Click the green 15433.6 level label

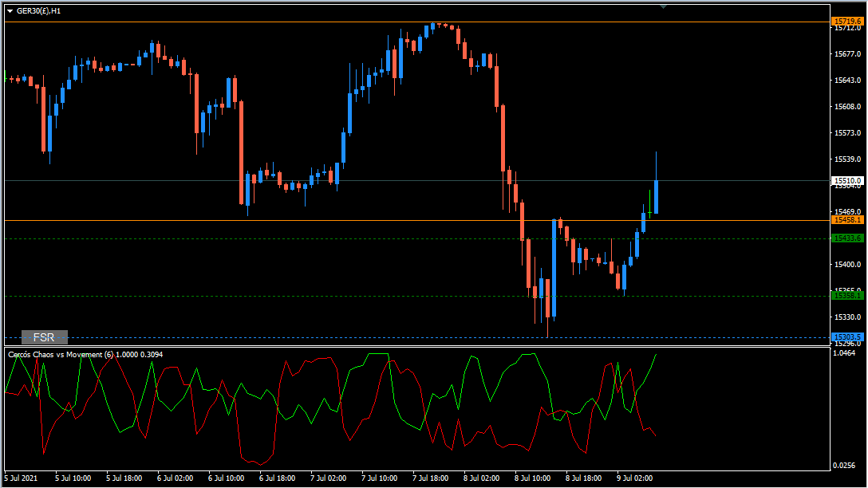coord(847,238)
